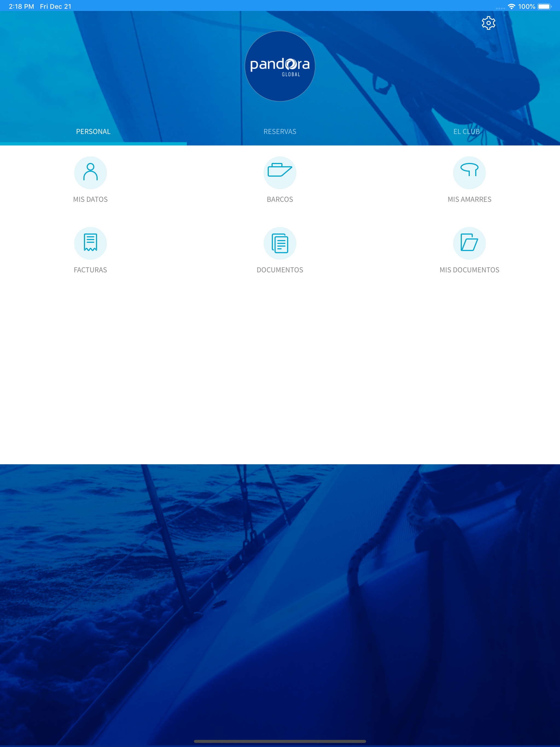Tap the Wi-Fi status icon
Screen dimensions: 560x747
pyautogui.click(x=511, y=6)
